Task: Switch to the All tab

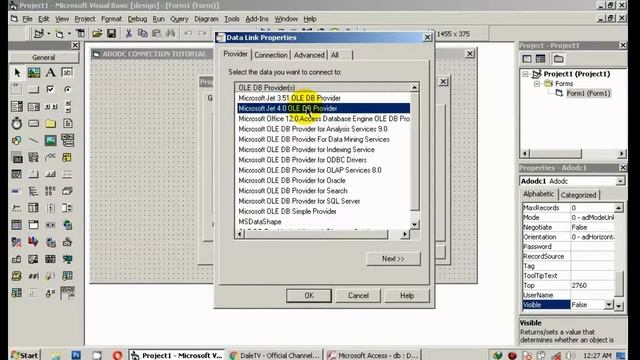Action: (335, 55)
